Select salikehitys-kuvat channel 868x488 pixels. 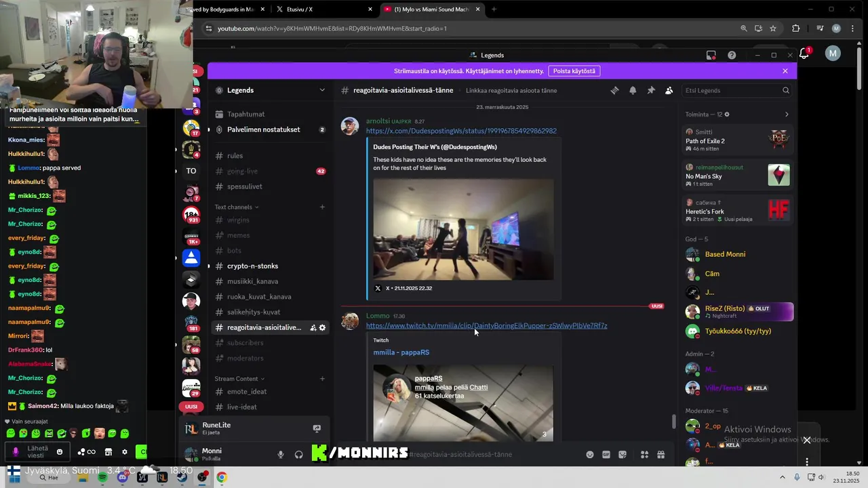pos(271,312)
